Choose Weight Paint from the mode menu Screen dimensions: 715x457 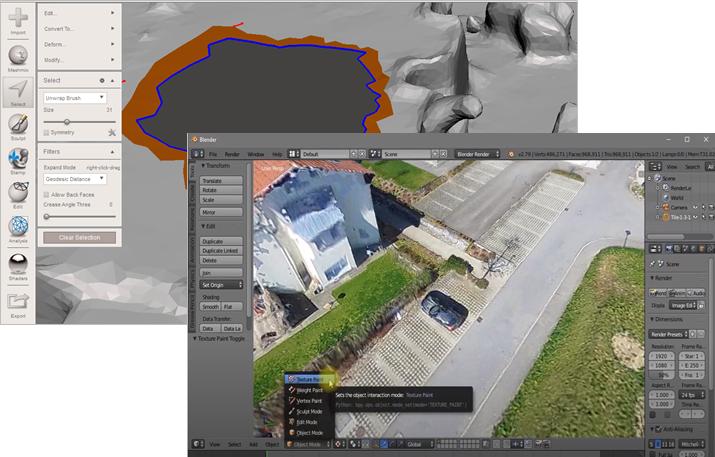tap(309, 390)
